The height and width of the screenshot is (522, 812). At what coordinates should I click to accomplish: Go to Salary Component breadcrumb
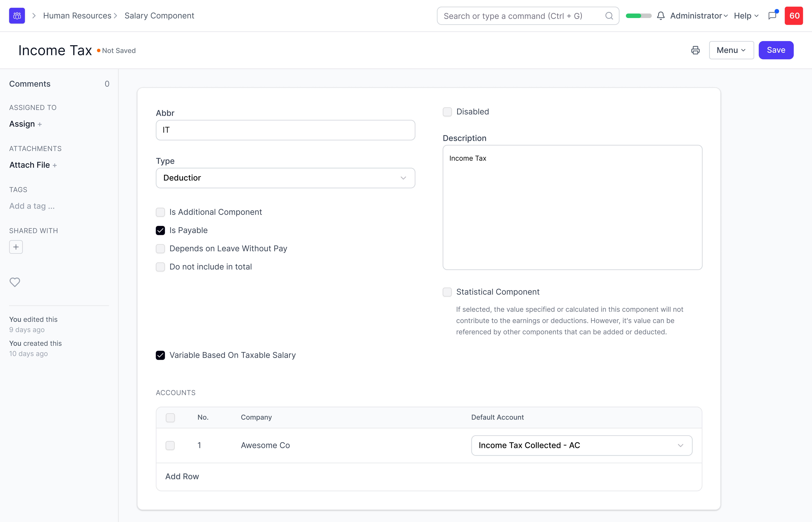159,16
